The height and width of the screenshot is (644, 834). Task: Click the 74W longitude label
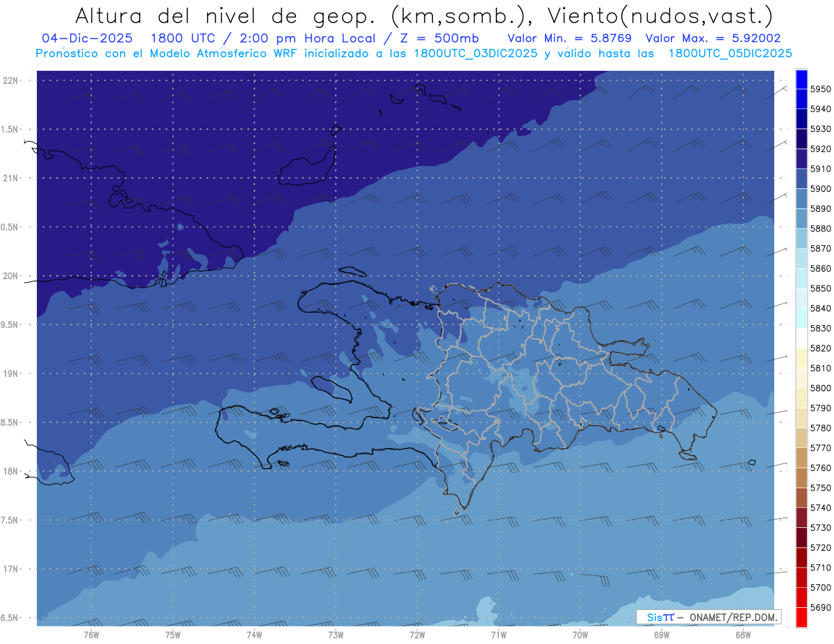coord(254,634)
